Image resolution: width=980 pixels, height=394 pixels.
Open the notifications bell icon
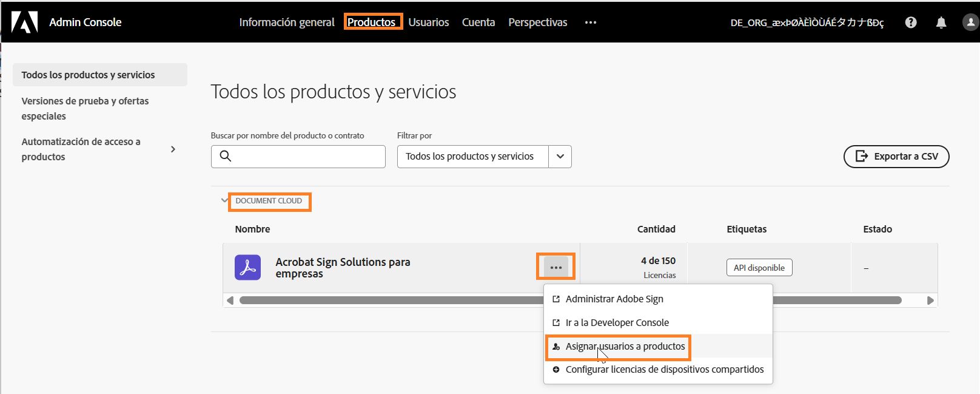[x=941, y=22]
